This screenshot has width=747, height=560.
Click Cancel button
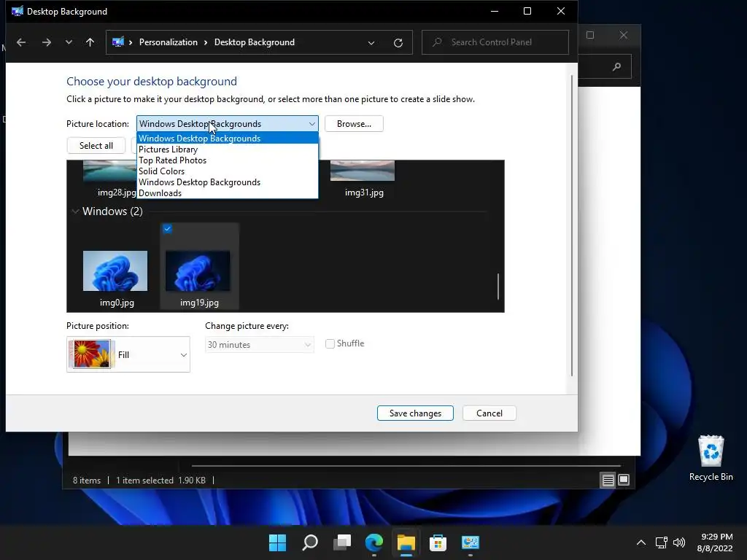point(489,413)
